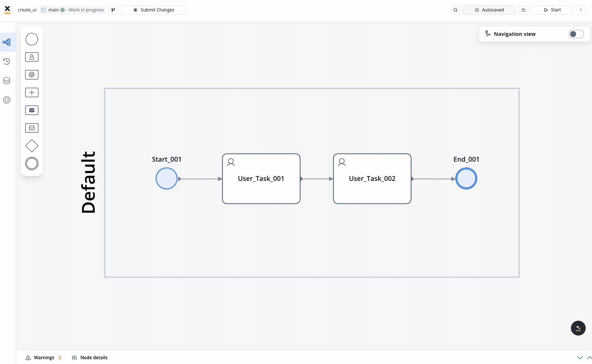Select the Start event node from palette
Image resolution: width=592 pixels, height=364 pixels.
pyautogui.click(x=32, y=39)
